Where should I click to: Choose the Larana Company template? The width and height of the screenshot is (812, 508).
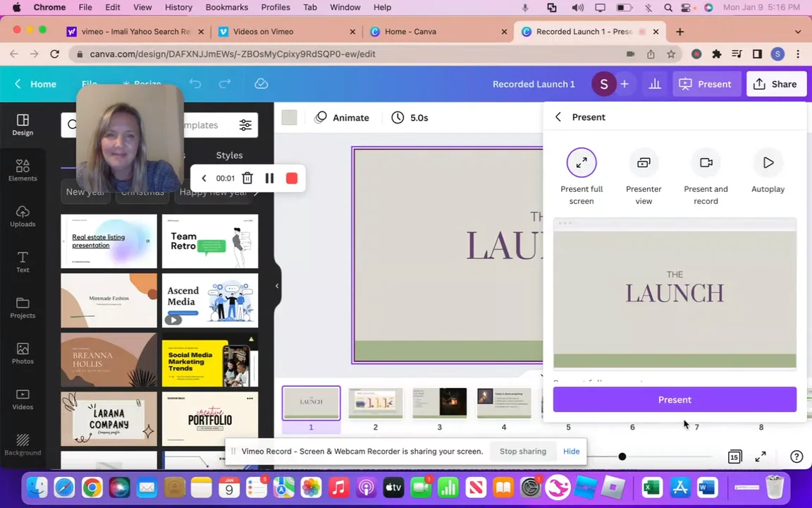pos(109,419)
